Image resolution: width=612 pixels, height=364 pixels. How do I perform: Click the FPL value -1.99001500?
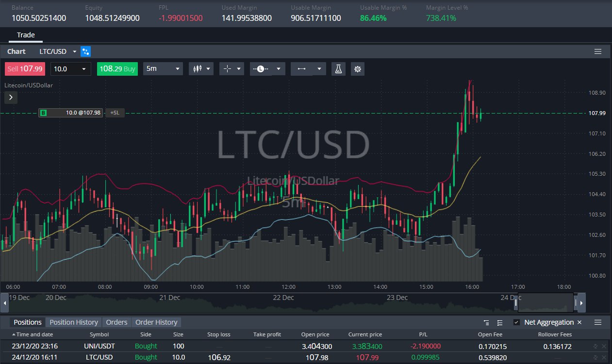pyautogui.click(x=181, y=18)
